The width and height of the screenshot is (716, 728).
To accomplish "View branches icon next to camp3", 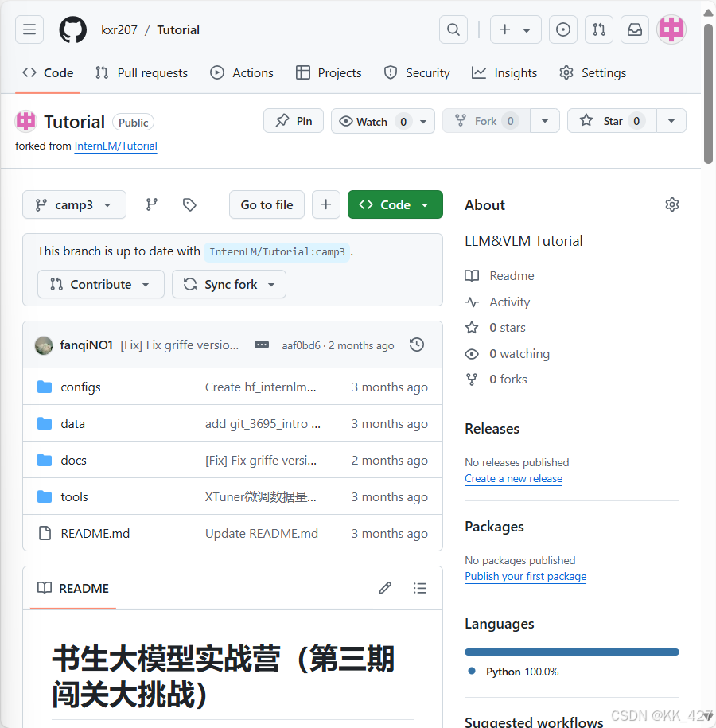I will tap(152, 204).
